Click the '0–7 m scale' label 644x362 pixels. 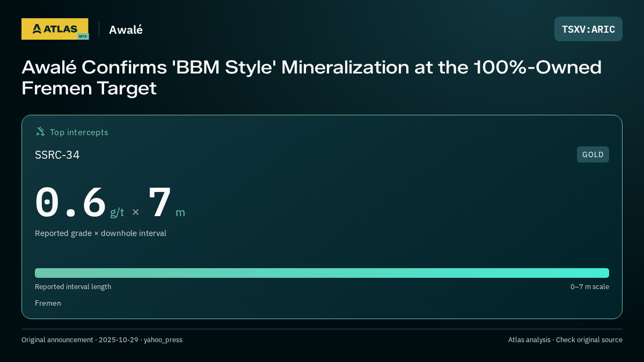click(x=590, y=286)
